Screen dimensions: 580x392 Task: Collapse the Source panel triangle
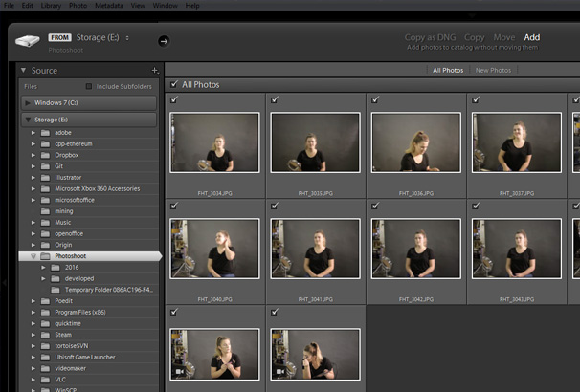point(24,71)
